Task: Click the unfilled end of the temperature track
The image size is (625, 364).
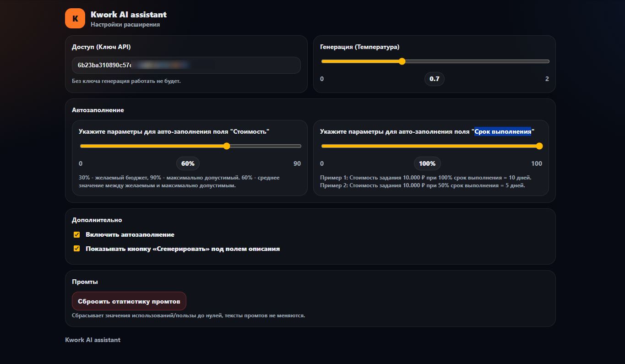Action: click(504, 61)
